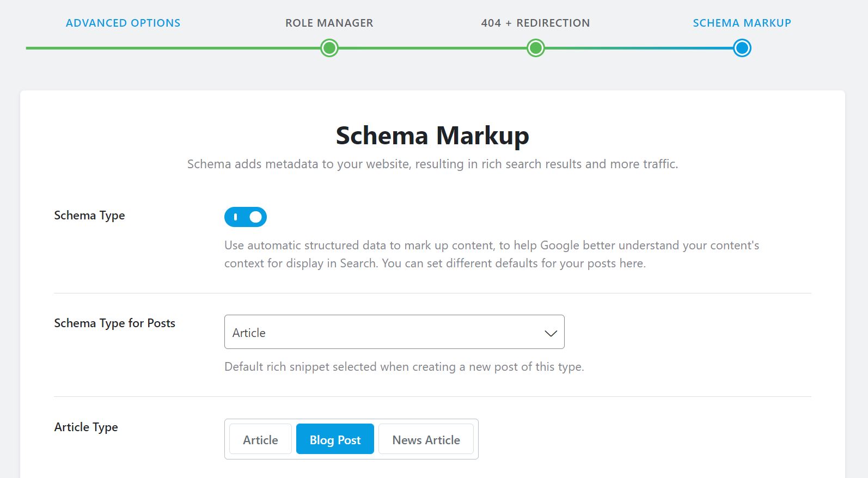
Task: Navigate to the 404 + Redirection step
Action: [535, 23]
